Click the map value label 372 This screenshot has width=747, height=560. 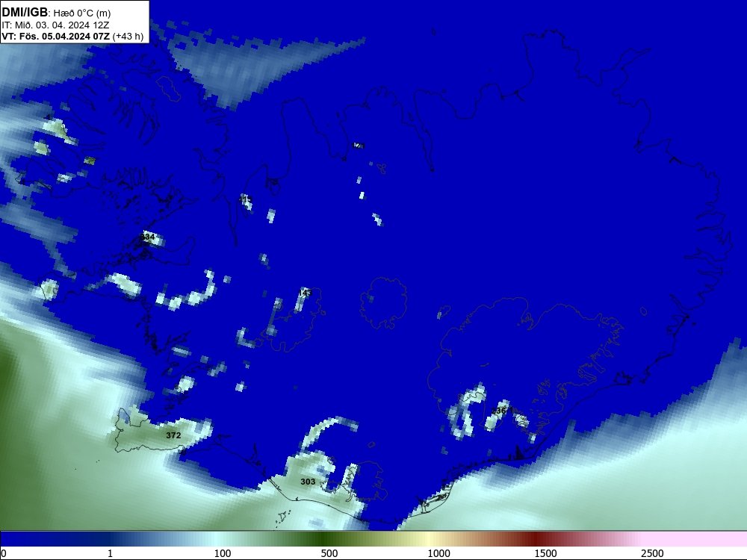[173, 435]
